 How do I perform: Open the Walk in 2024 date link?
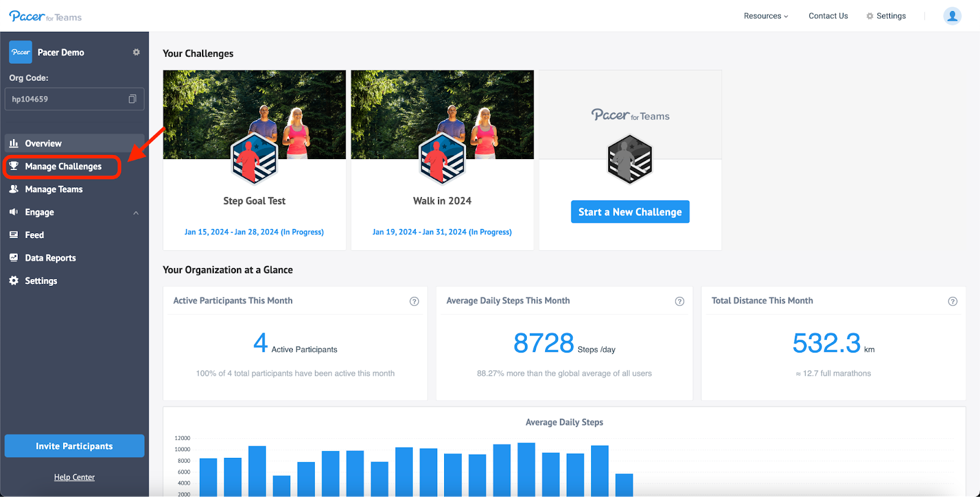tap(442, 232)
